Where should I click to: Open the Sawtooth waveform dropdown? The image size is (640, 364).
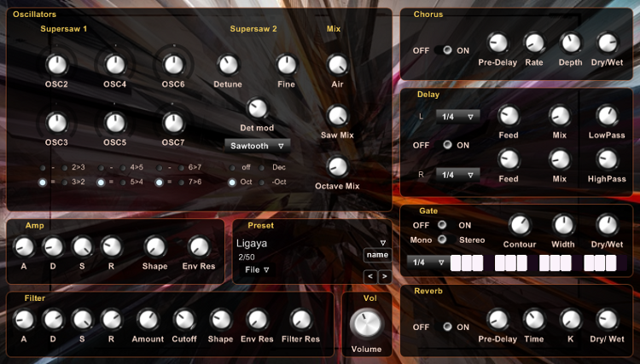(x=257, y=146)
